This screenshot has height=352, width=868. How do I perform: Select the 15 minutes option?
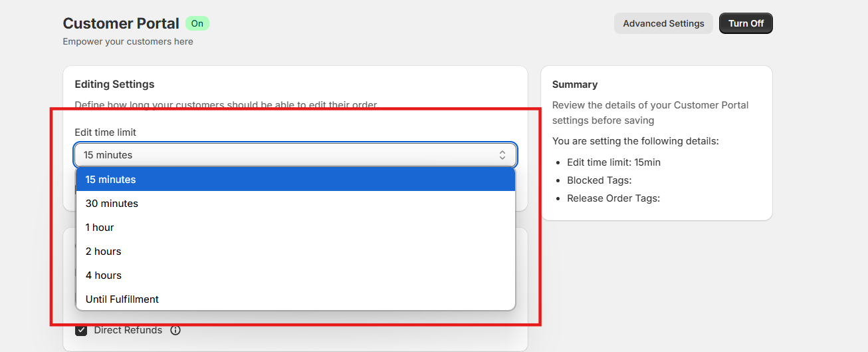[x=296, y=180]
